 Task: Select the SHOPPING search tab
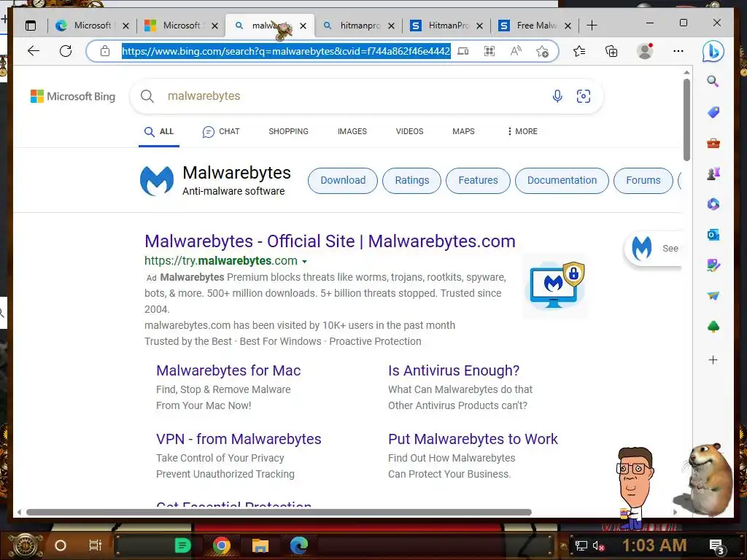pos(288,131)
